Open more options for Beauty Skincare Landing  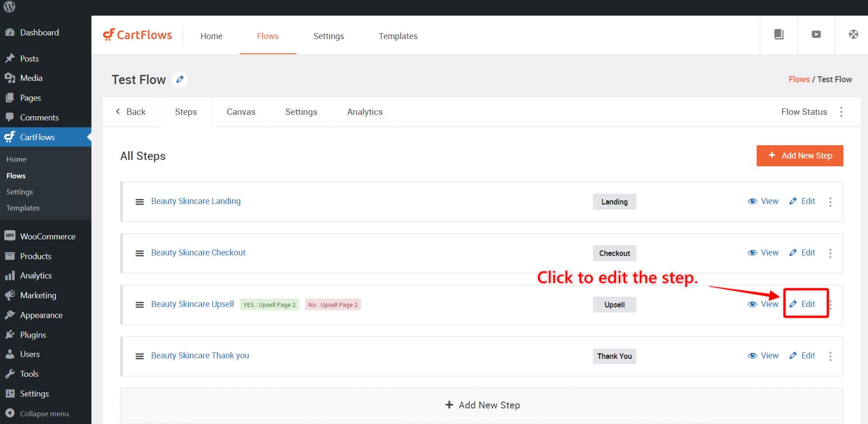coord(830,202)
